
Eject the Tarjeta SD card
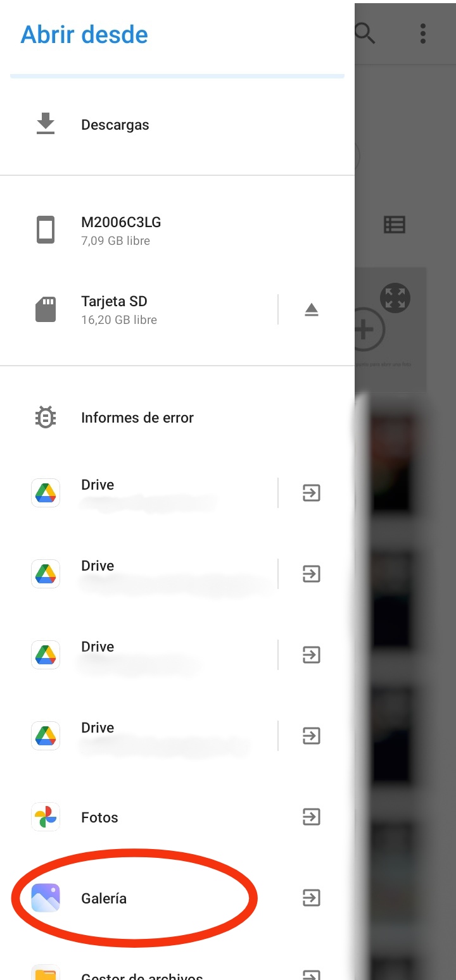click(x=312, y=309)
